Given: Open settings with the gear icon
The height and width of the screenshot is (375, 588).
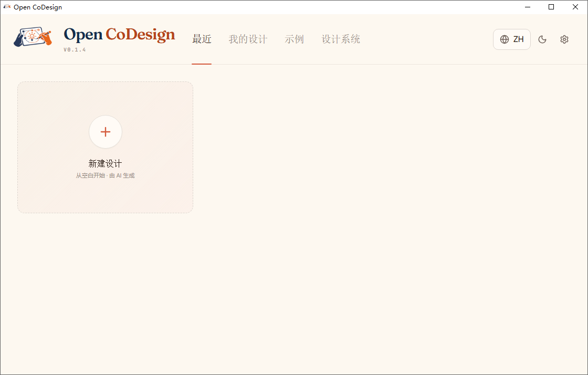Looking at the screenshot, I should click(x=564, y=39).
